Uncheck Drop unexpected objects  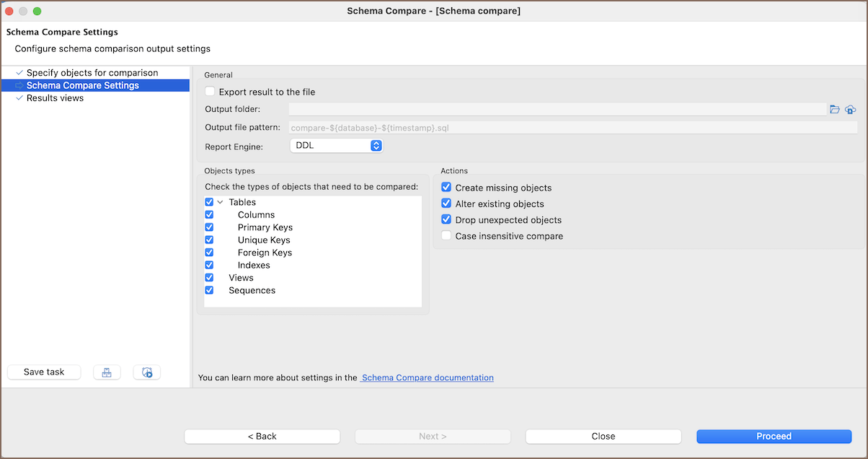[x=446, y=219]
